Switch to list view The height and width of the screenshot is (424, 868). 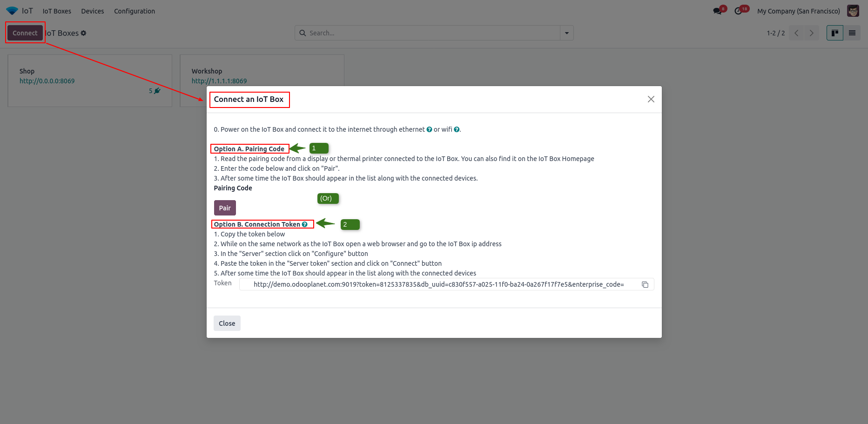click(x=852, y=33)
